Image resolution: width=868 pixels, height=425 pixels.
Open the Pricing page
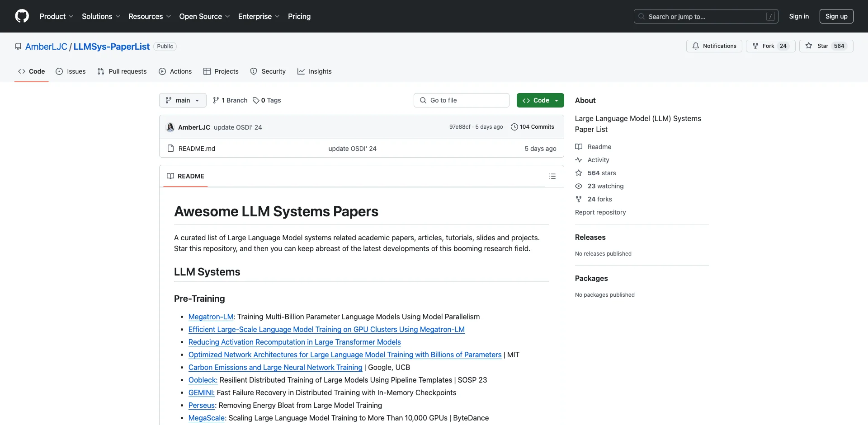(299, 16)
